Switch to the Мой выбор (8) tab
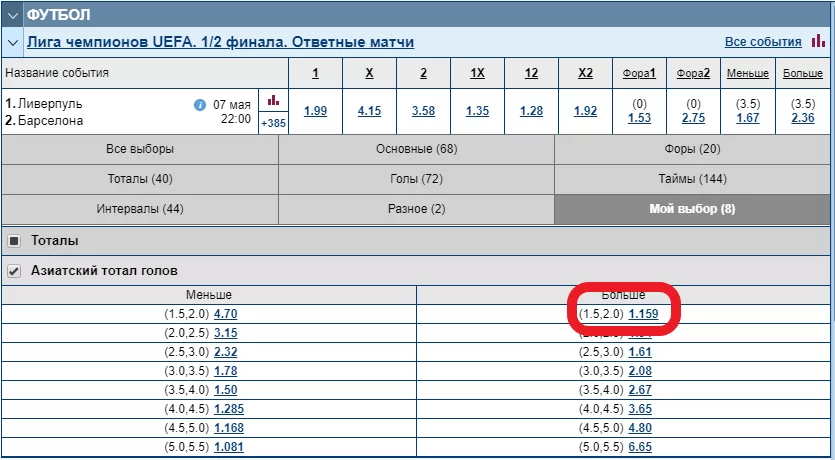 click(692, 209)
